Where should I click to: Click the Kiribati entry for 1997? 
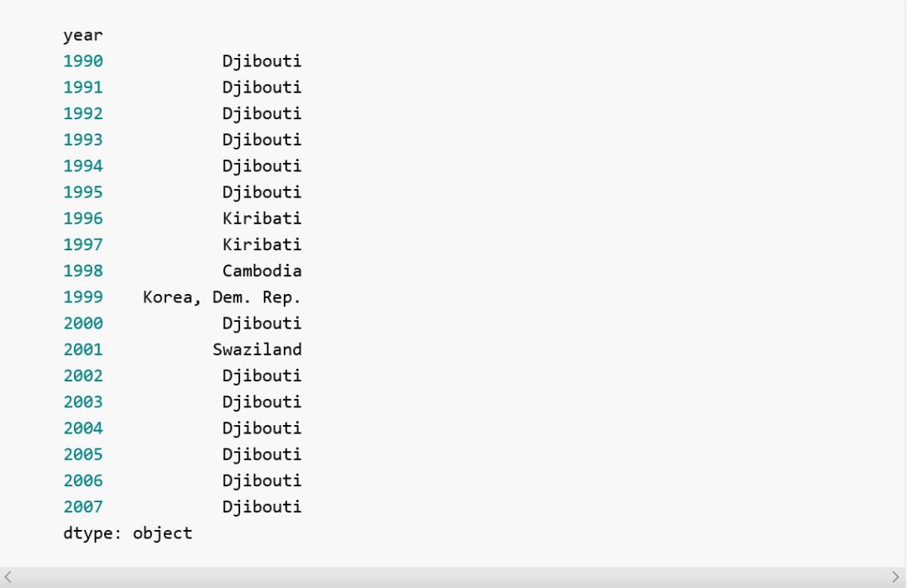[x=262, y=244]
